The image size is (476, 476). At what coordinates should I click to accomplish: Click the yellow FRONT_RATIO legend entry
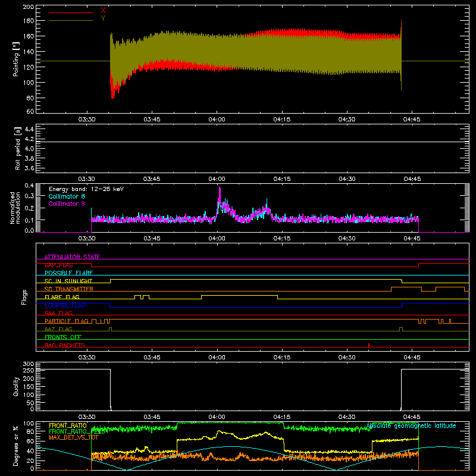click(68, 425)
